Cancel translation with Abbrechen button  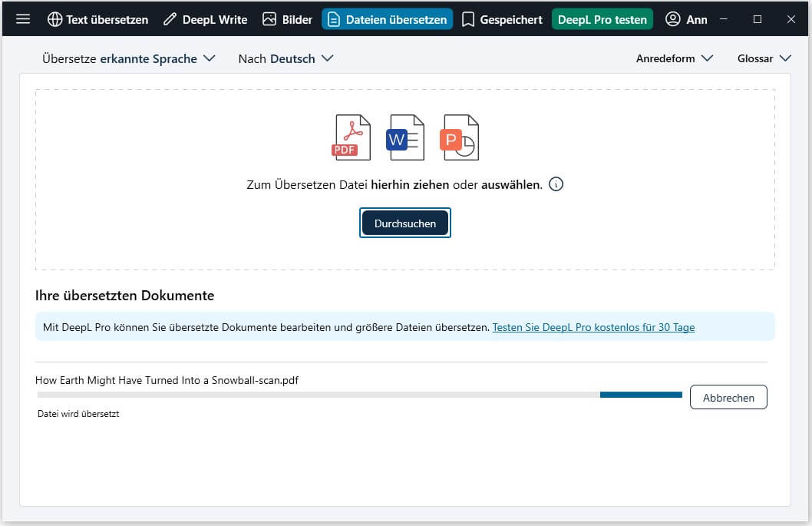pos(728,397)
